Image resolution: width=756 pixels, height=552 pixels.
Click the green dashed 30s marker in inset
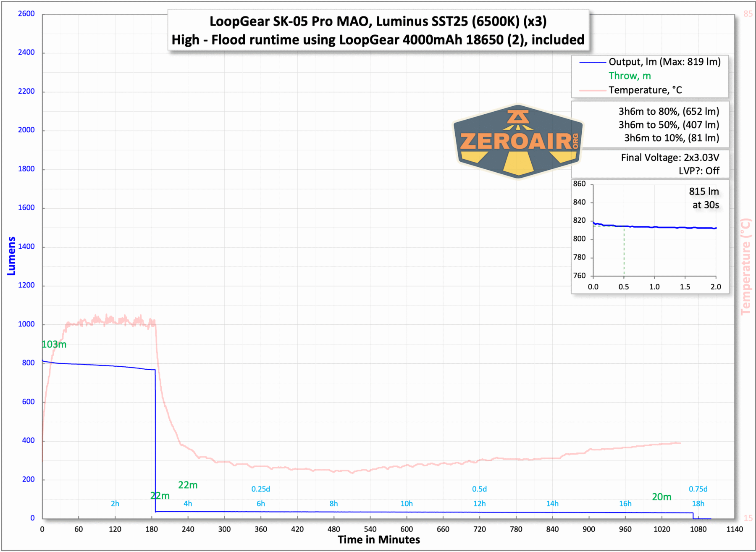click(624, 252)
